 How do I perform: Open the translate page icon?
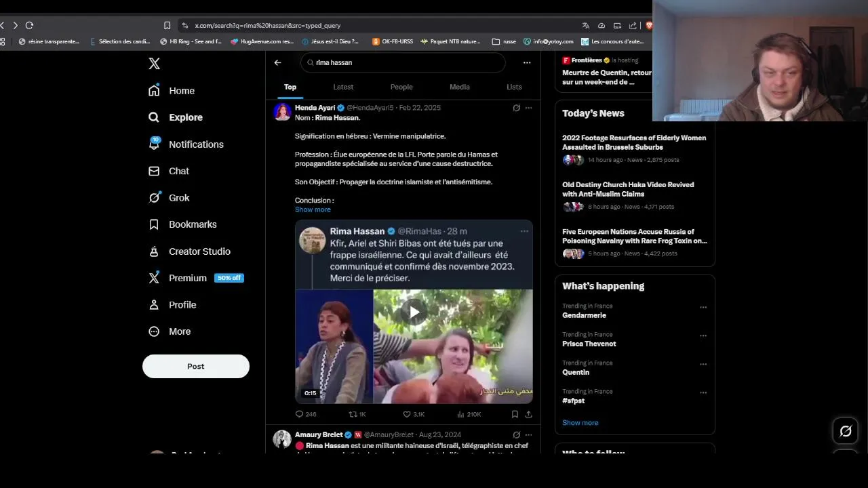tap(585, 25)
